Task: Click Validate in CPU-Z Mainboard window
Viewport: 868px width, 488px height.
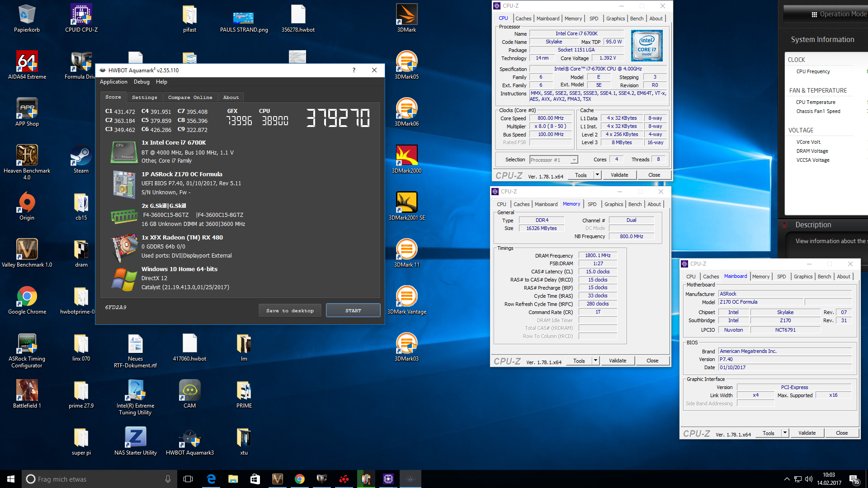Action: [x=807, y=433]
